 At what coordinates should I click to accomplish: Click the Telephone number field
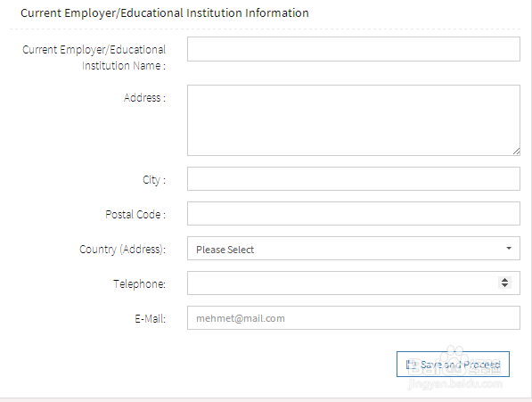click(x=354, y=283)
